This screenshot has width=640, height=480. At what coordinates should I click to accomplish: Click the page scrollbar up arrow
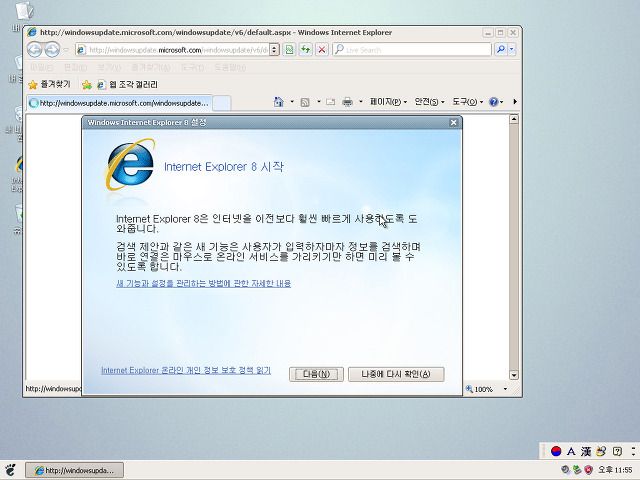[x=514, y=119]
